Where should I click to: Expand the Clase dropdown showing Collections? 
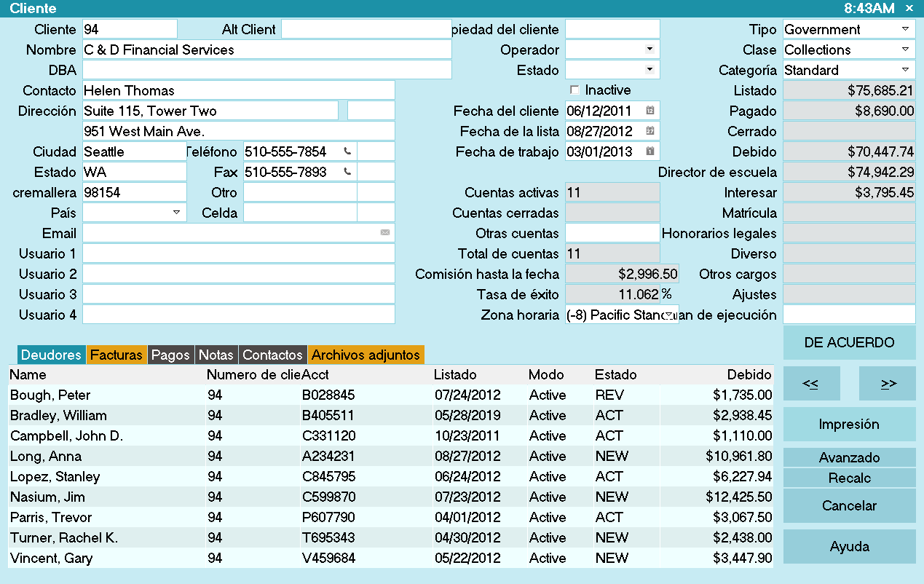click(x=905, y=50)
